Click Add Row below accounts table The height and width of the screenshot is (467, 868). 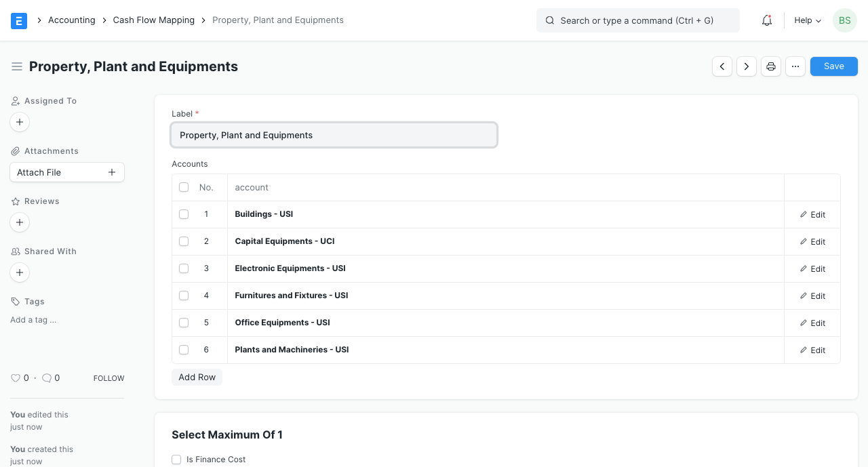coord(197,378)
